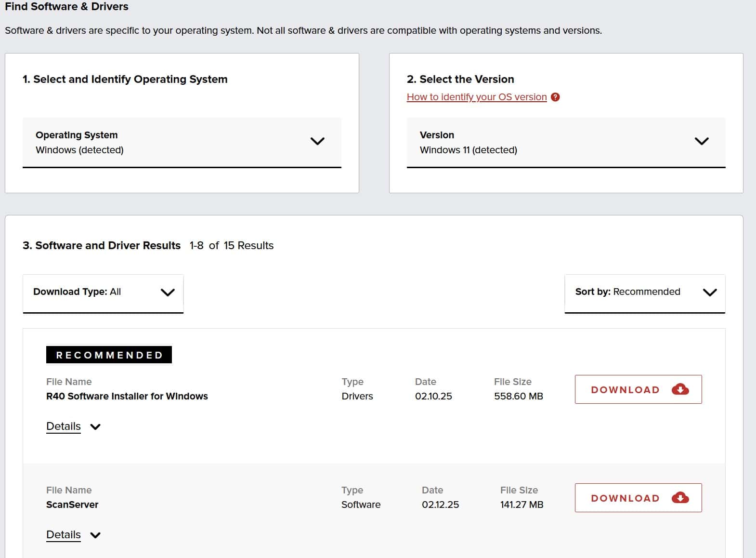Viewport: 756px width, 558px height.
Task: Click the chevron arrow in Operating System box
Action: (x=317, y=141)
